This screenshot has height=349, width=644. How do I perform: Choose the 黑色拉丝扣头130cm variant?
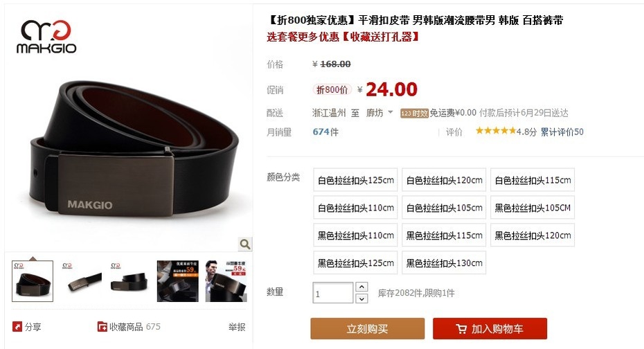coord(444,262)
